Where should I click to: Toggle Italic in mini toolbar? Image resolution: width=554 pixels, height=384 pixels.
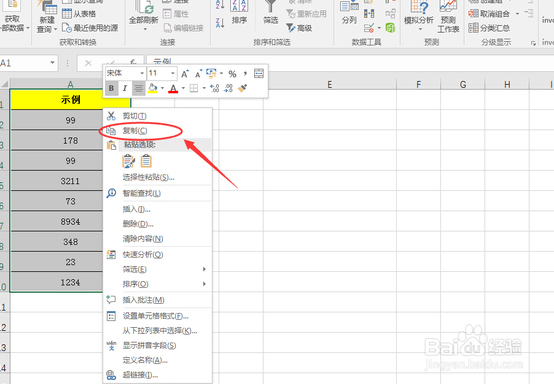125,88
